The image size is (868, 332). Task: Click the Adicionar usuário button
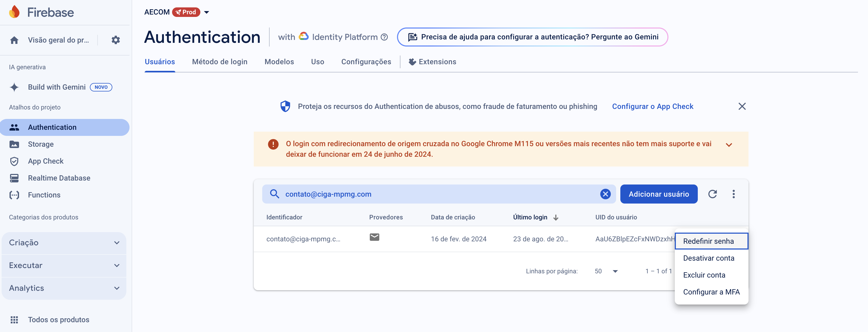point(658,194)
